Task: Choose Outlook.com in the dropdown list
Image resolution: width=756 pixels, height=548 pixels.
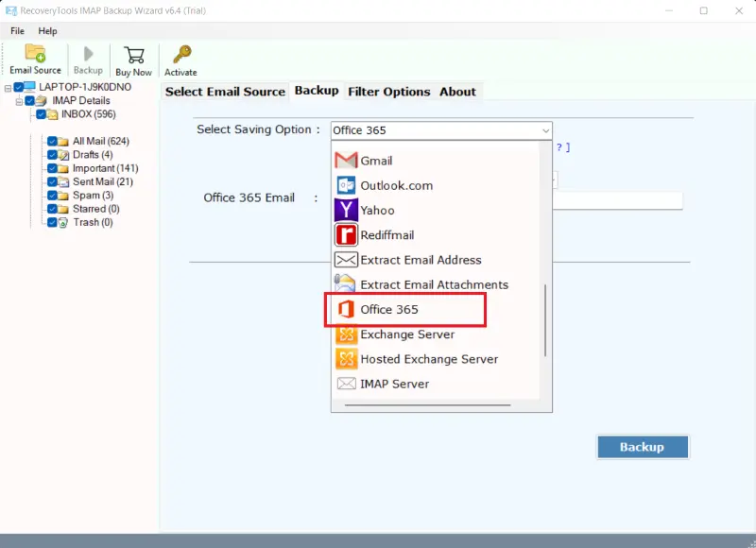Action: 396,185
